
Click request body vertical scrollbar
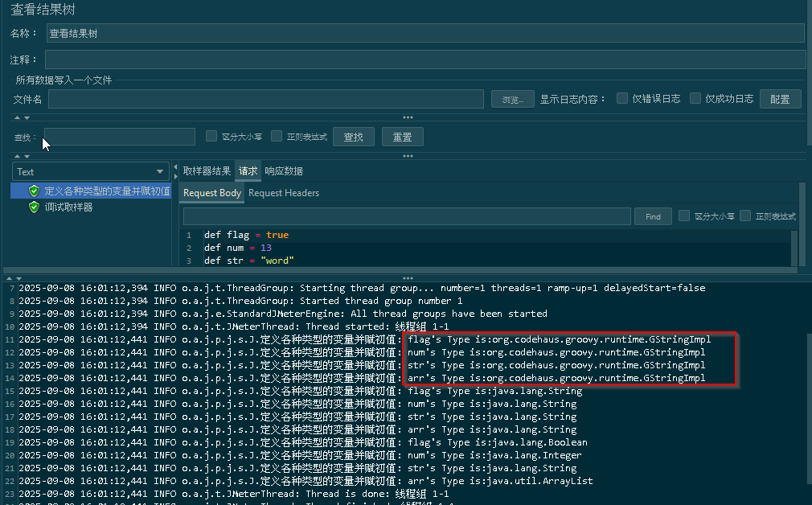(x=794, y=248)
